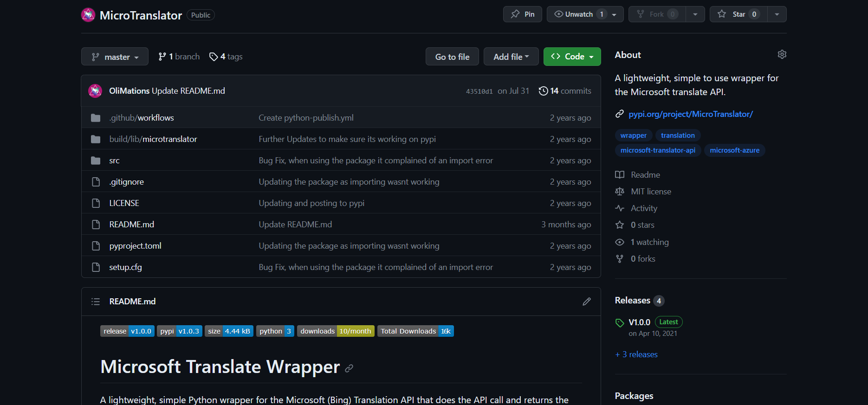The width and height of the screenshot is (868, 405).
Task: Open 'Create python-publish.yml' commit message
Action: (306, 118)
